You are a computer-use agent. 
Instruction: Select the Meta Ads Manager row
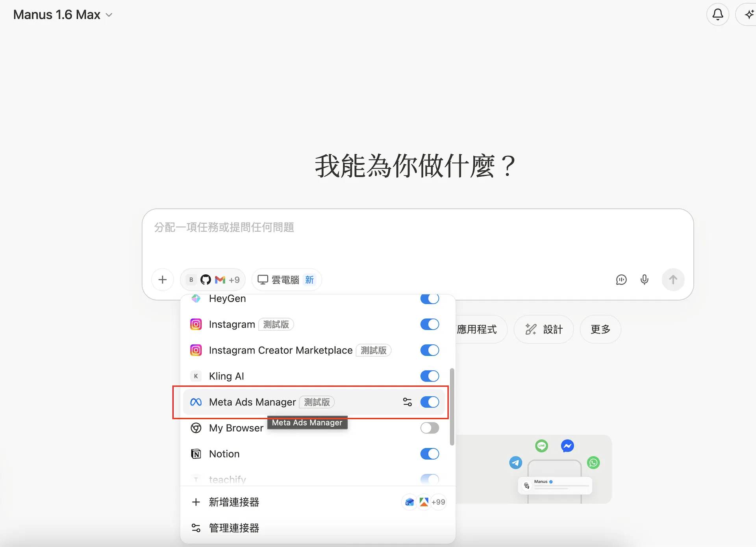[x=314, y=402]
